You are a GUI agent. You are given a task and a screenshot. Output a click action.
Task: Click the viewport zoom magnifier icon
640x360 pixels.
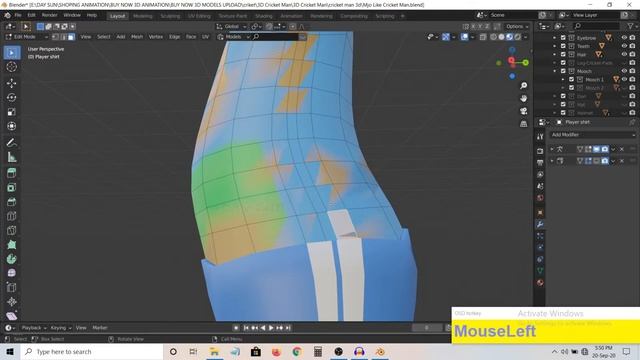[x=524, y=86]
